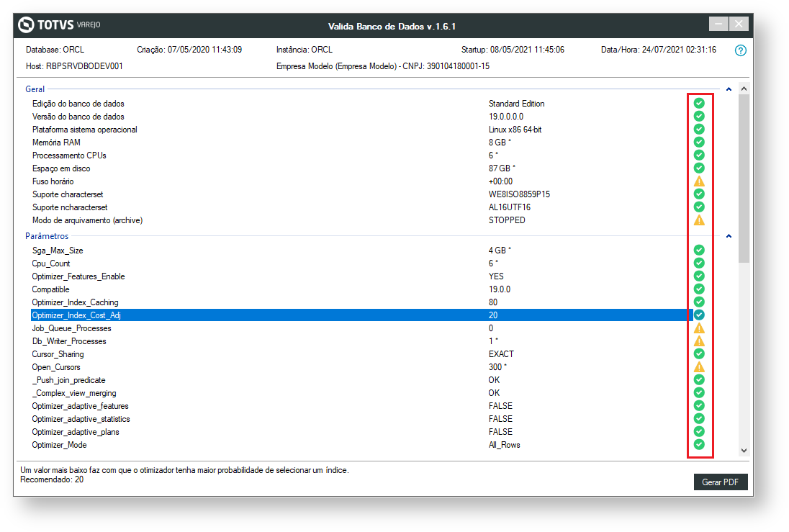Click the scrollbar down arrow
Screen dimensions: 789x532
(744, 451)
